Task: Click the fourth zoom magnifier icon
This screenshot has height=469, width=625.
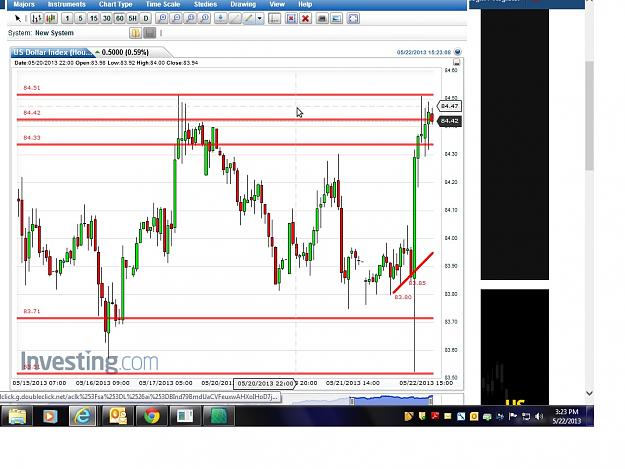Action: point(204,18)
